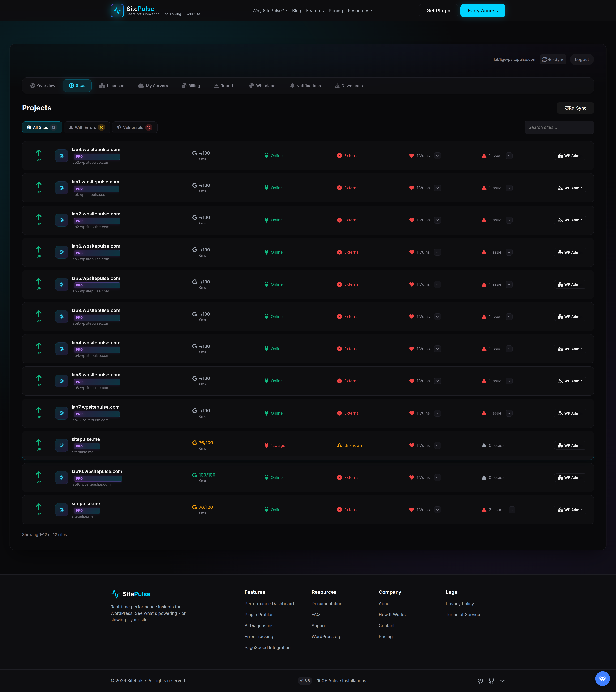
Task: Switch to the Overview tab
Action: pos(43,86)
